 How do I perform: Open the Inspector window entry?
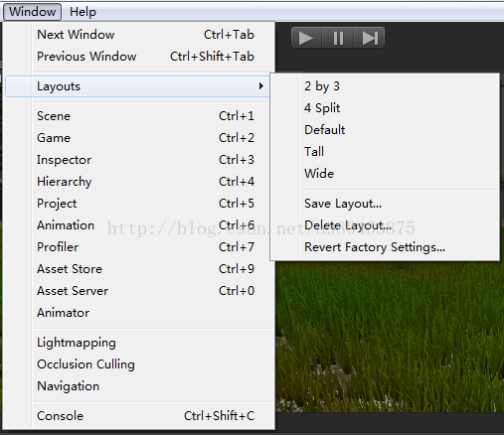click(139, 160)
